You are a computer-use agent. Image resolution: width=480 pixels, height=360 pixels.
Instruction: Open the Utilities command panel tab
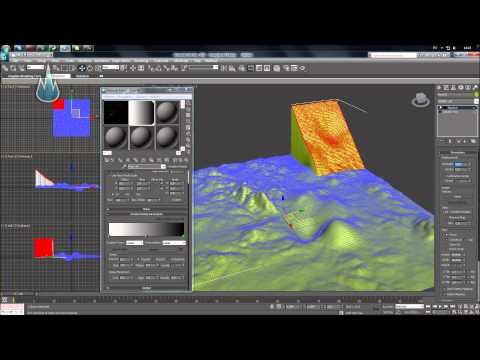click(475, 88)
